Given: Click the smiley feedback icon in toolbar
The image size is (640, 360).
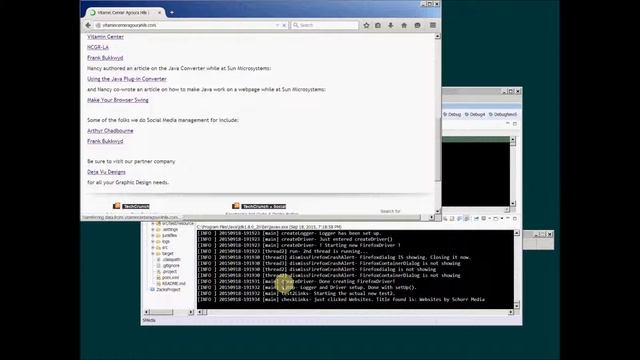Looking at the screenshot, I should click(418, 25).
